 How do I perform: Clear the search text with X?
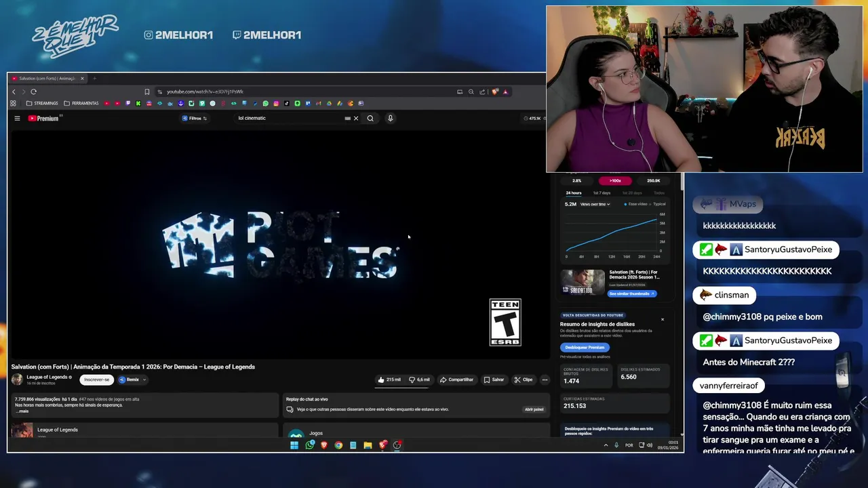[x=356, y=118]
